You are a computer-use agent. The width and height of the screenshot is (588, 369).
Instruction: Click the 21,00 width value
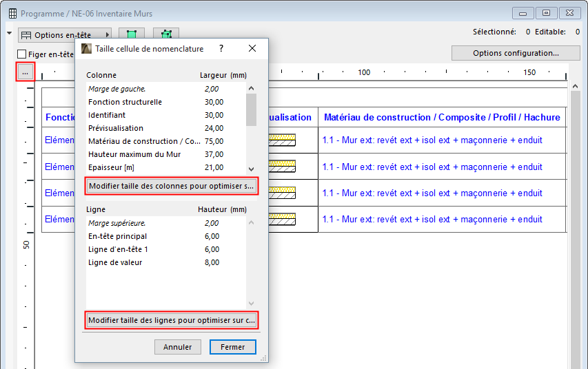(214, 167)
